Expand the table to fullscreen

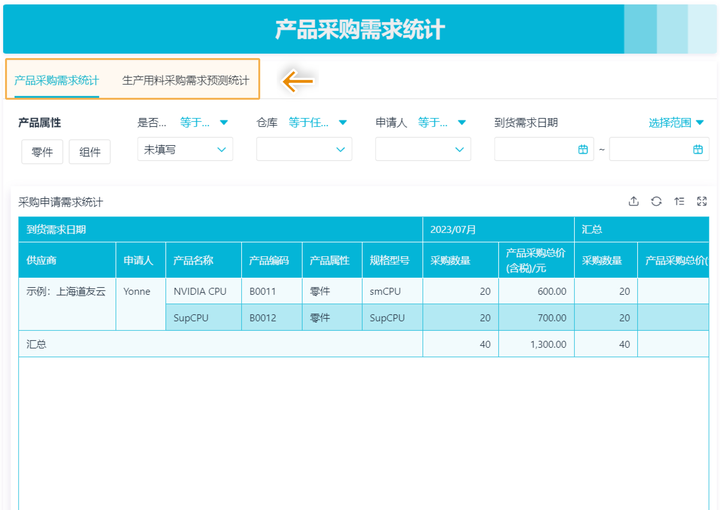pyautogui.click(x=702, y=201)
